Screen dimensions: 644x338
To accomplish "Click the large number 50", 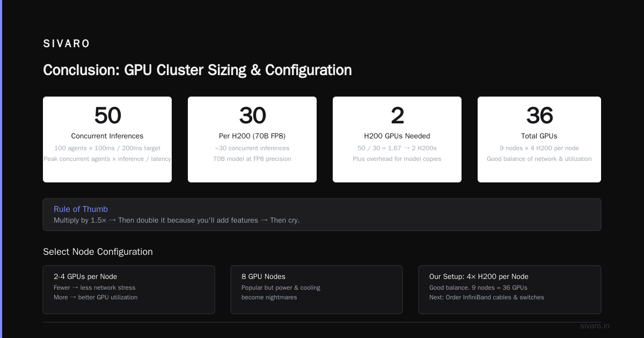I will pos(107,115).
